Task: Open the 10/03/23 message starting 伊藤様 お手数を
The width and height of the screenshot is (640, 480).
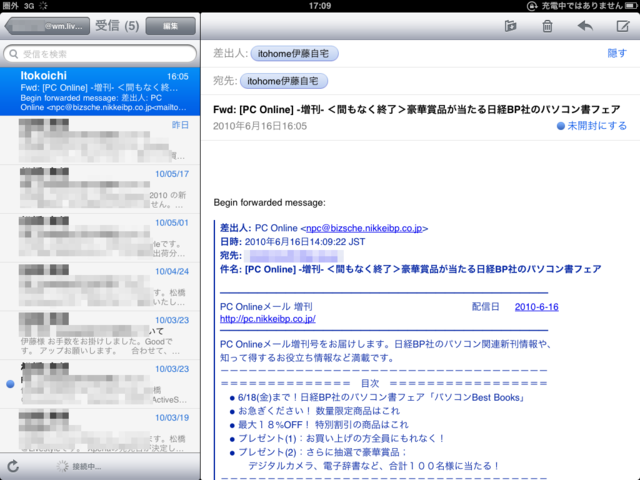Action: tap(100, 336)
